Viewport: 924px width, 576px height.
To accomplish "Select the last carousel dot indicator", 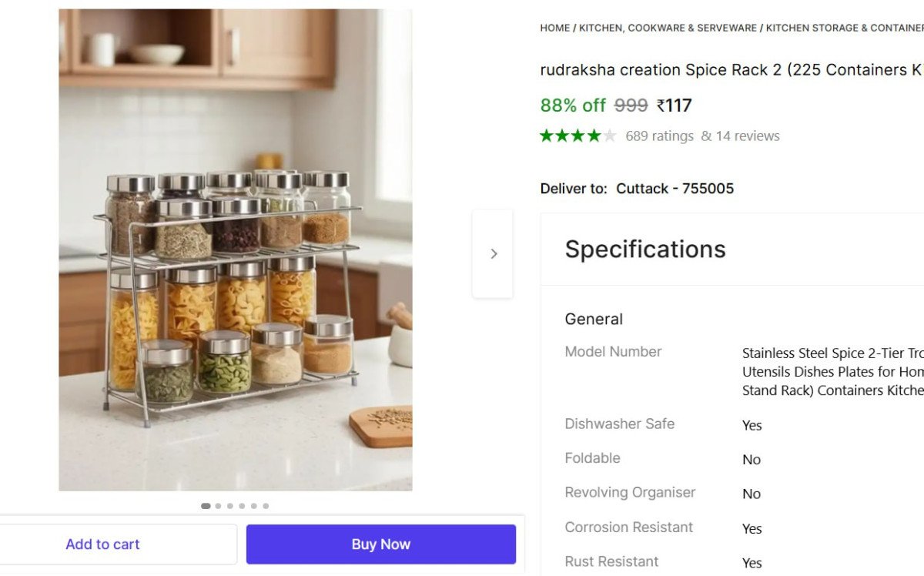I will click(266, 506).
